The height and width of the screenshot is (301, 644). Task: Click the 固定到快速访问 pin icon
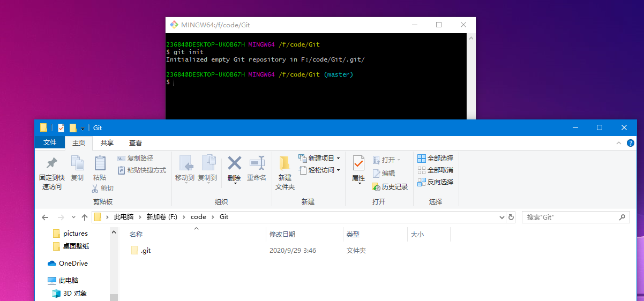(52, 163)
